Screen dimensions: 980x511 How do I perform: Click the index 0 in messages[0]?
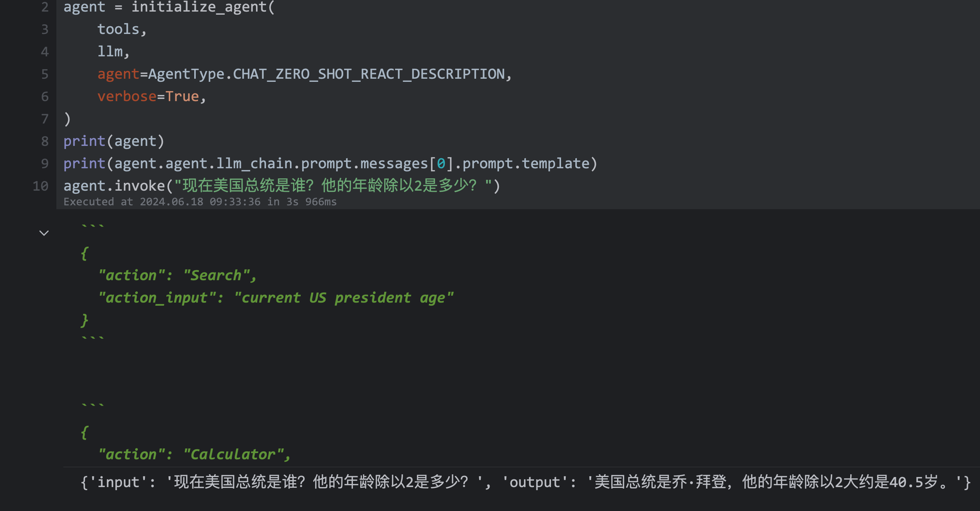click(x=441, y=164)
